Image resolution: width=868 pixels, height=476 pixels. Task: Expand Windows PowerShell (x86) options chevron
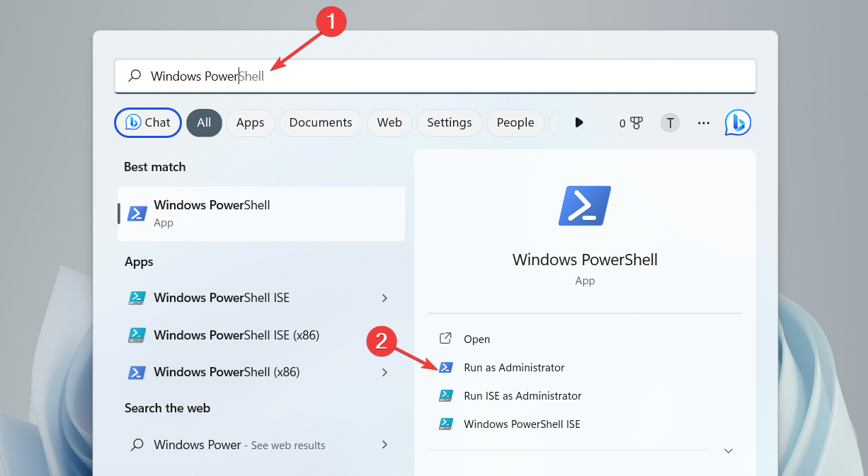coord(384,372)
